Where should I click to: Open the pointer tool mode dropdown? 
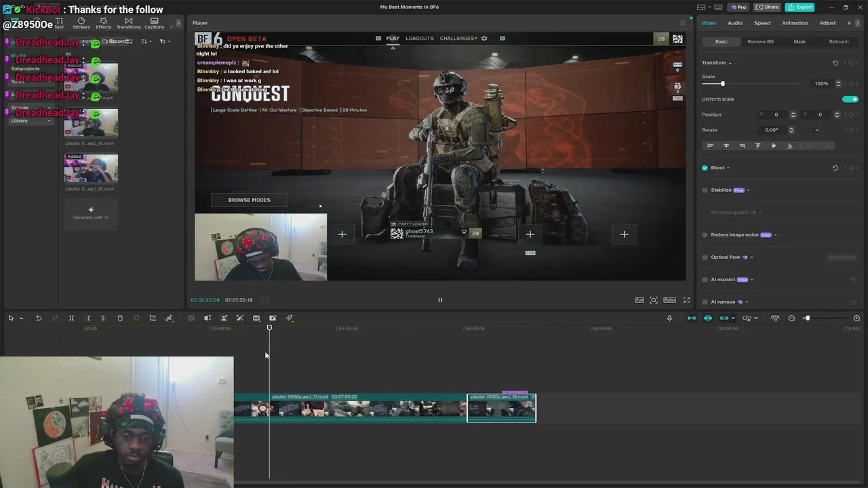[x=21, y=318]
